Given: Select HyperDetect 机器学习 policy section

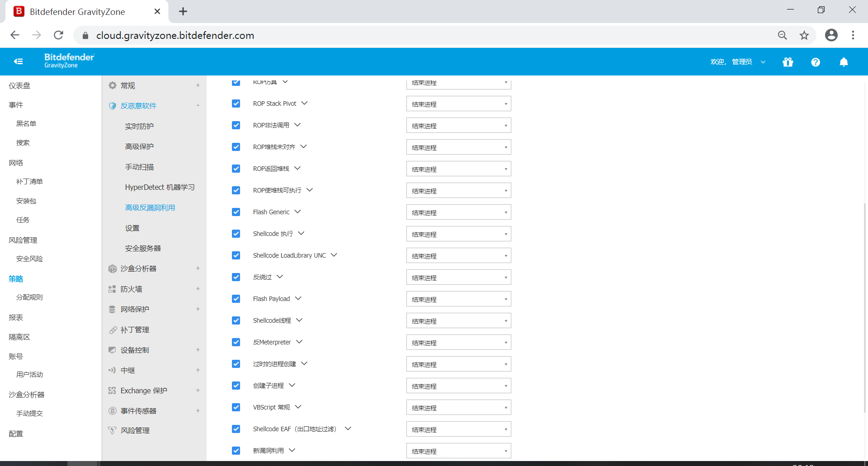Looking at the screenshot, I should 160,187.
